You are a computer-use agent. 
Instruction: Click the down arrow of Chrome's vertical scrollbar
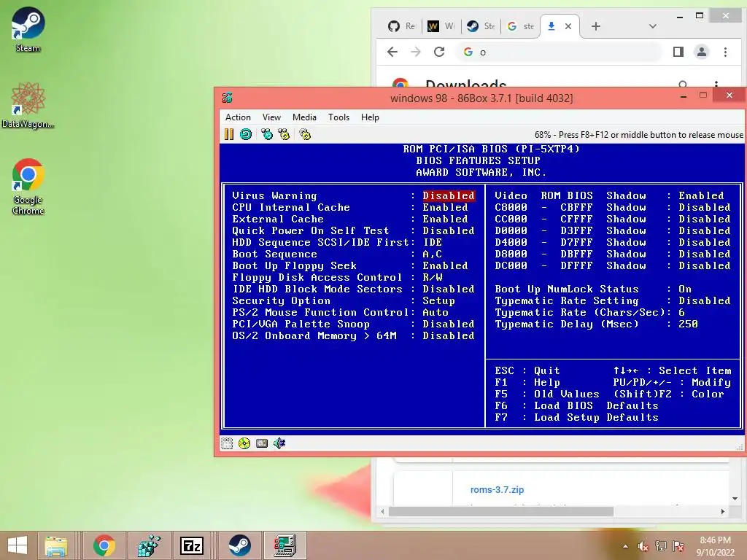[x=735, y=499]
